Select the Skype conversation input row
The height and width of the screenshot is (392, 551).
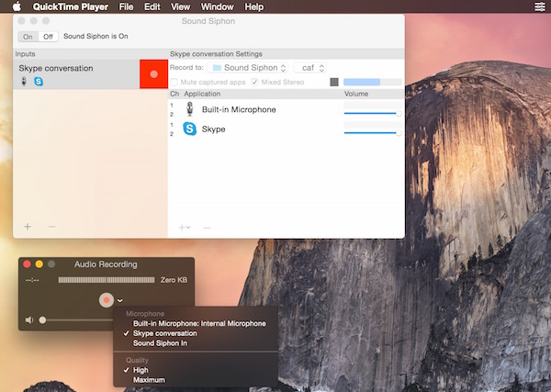[x=76, y=74]
